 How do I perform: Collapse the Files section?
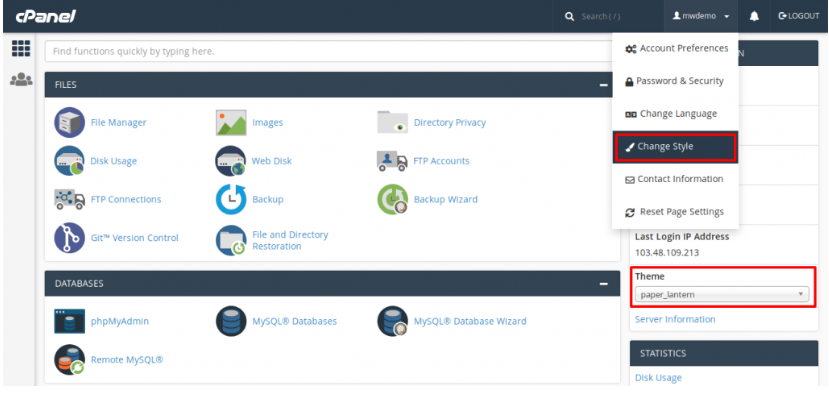point(603,85)
